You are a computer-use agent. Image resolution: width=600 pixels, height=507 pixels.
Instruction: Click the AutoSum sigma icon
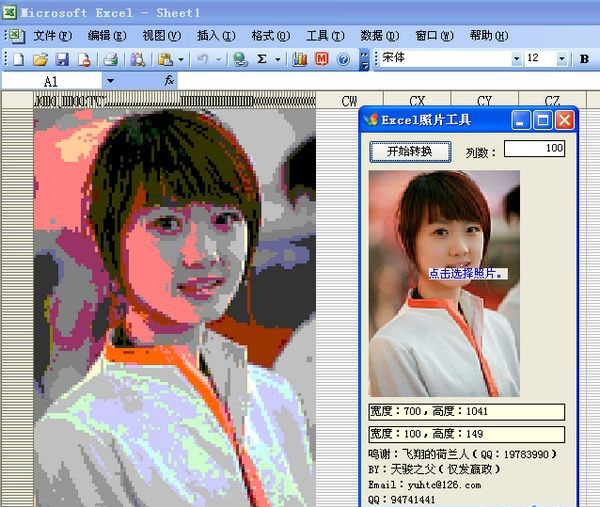tap(262, 59)
